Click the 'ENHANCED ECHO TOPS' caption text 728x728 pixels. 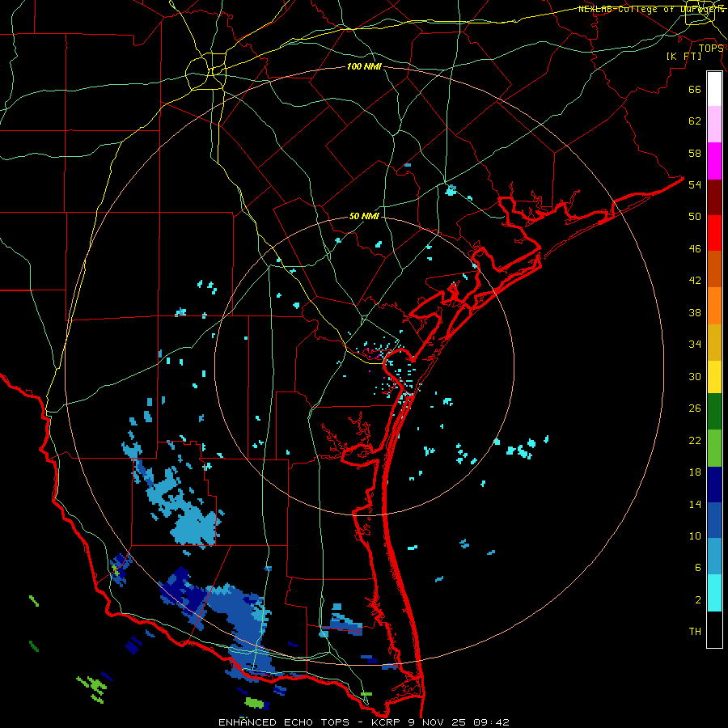284,722
